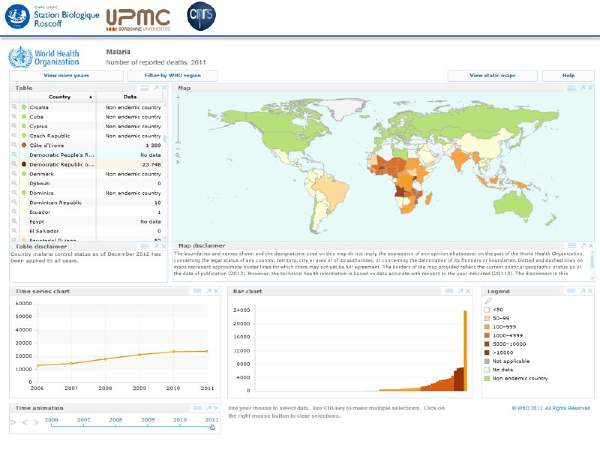Collapse the Table panel header button
Screen dimensions: 600x450
145,88
